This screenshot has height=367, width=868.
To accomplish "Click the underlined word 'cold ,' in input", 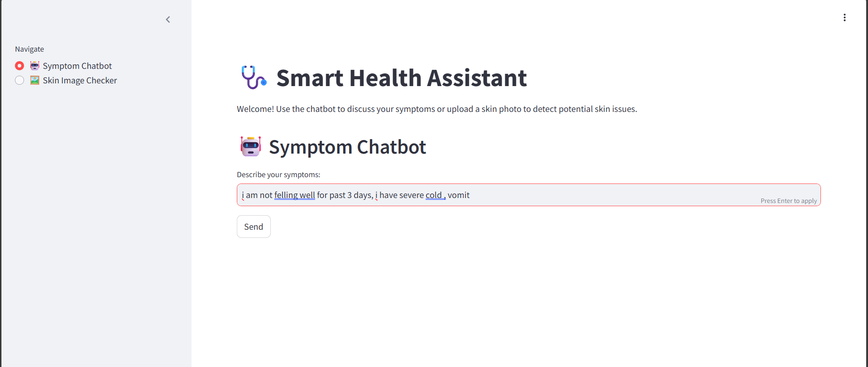I will click(x=436, y=195).
